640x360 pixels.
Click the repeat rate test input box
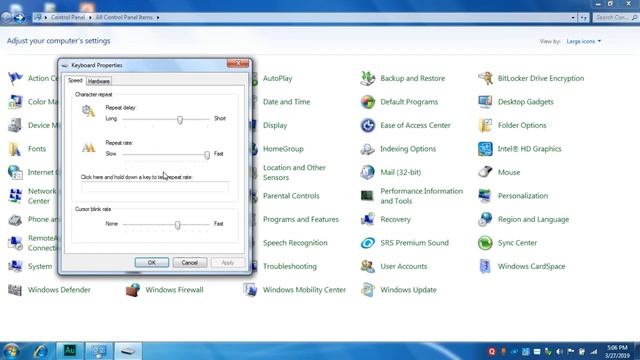(x=155, y=187)
